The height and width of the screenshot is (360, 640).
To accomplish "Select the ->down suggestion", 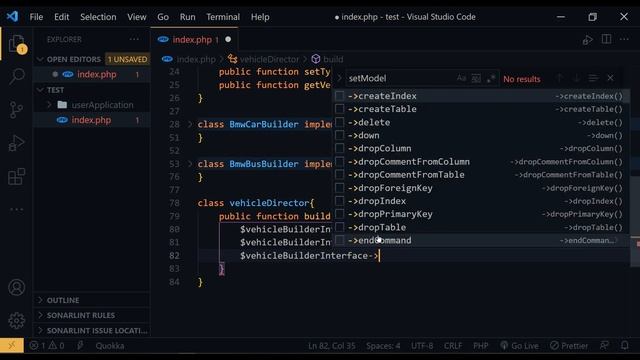I will [481, 136].
